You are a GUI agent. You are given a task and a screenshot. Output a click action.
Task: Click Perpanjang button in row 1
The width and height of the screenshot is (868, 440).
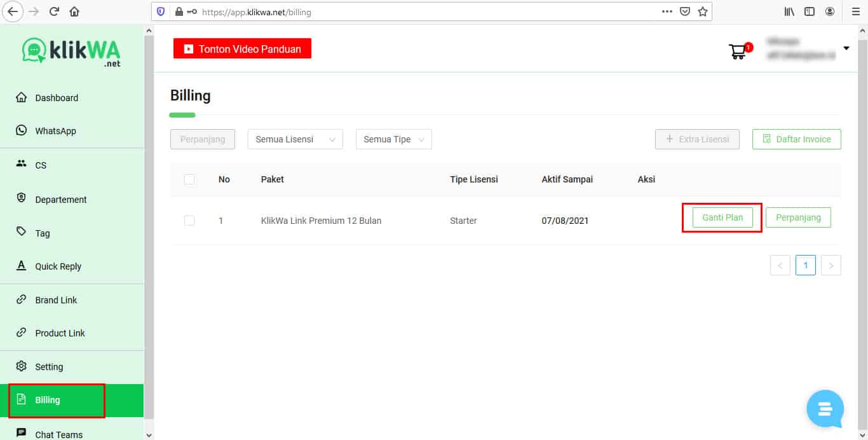pyautogui.click(x=798, y=217)
